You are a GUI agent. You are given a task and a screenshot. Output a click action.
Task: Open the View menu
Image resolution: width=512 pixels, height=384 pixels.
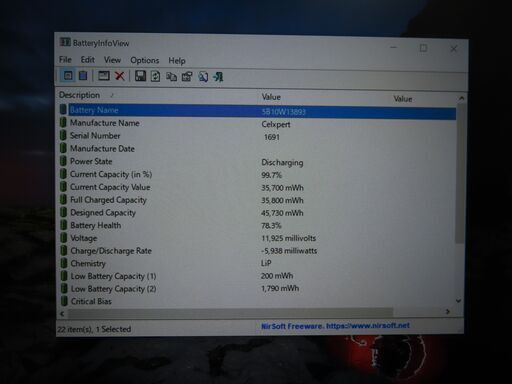(112, 60)
